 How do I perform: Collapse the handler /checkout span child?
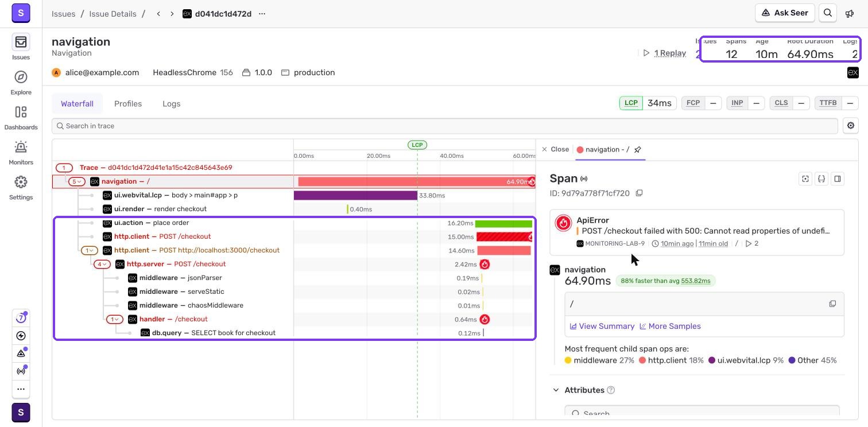pyautogui.click(x=114, y=319)
